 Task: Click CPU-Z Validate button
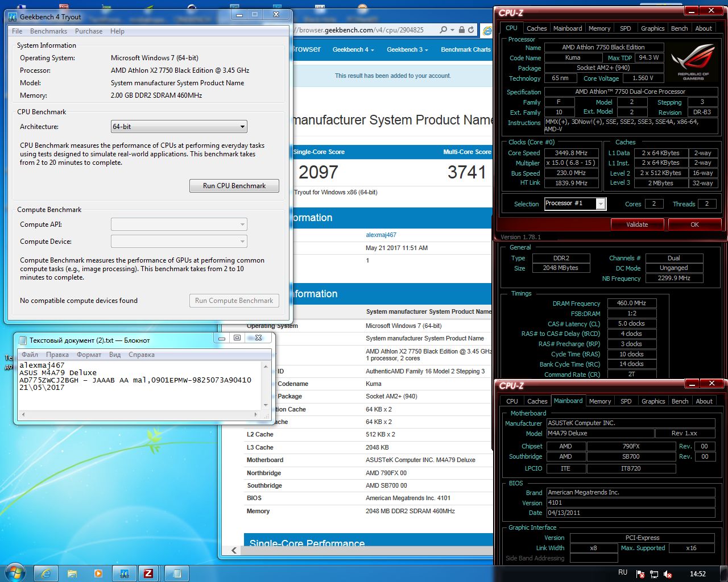[x=637, y=225]
